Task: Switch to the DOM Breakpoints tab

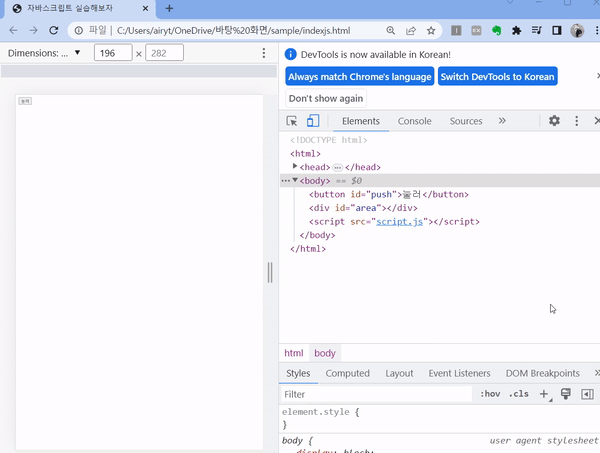Action: (x=543, y=373)
